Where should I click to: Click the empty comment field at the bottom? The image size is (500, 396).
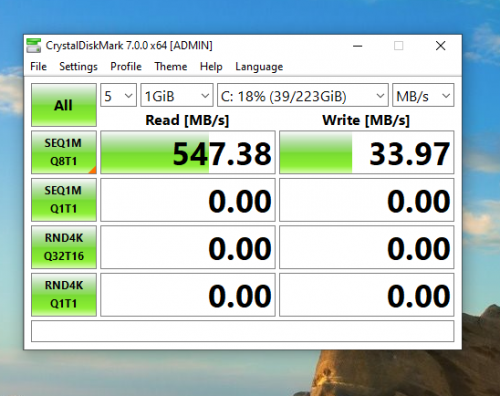(x=243, y=331)
